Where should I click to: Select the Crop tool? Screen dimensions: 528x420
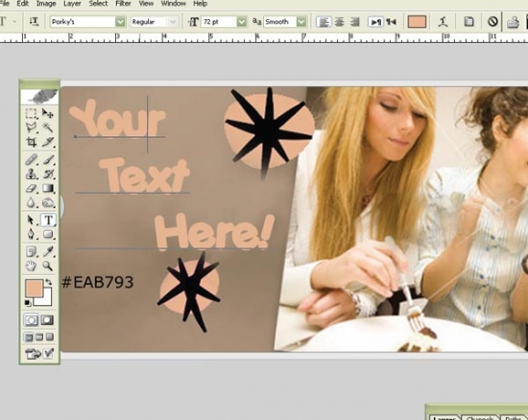tap(31, 142)
